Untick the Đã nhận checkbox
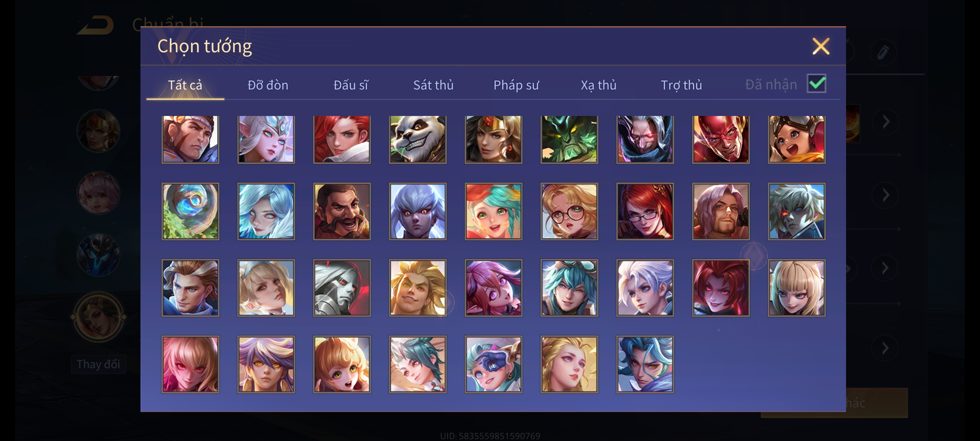This screenshot has width=980, height=441. [816, 84]
